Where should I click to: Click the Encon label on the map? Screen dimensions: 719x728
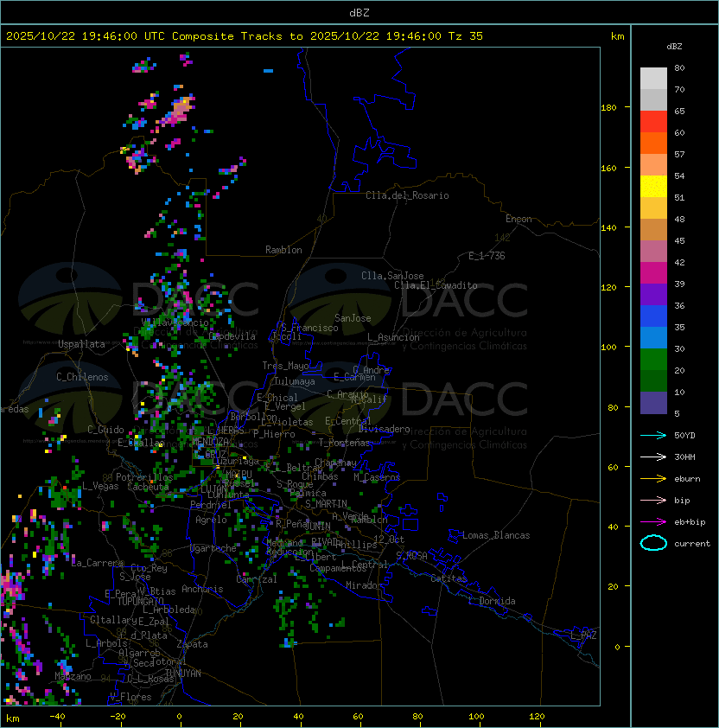coord(519,219)
